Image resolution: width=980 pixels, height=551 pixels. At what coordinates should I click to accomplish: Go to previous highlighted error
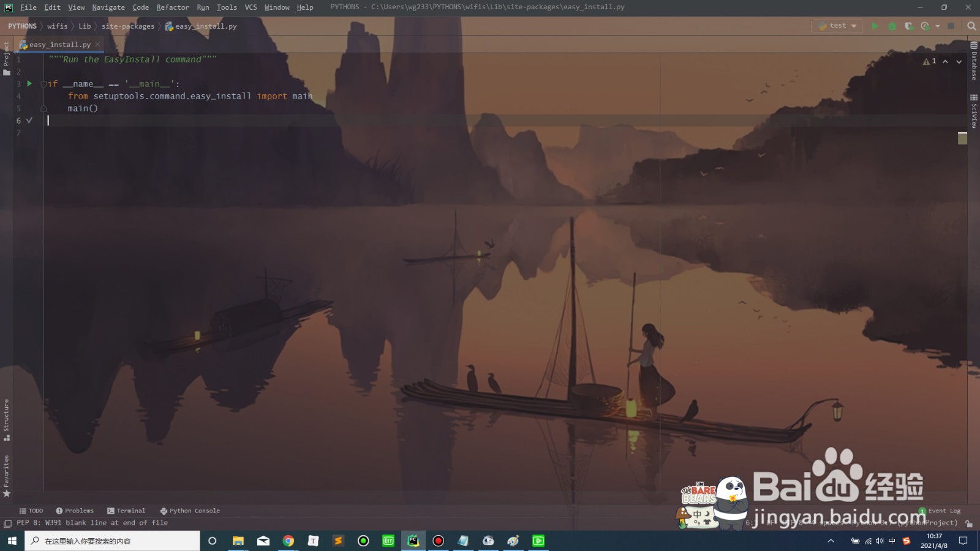[x=945, y=61]
